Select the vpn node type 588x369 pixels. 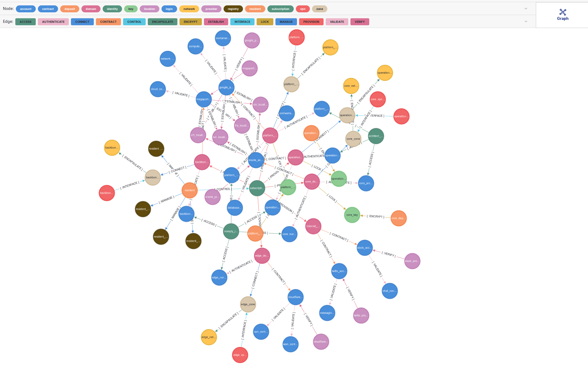coord(302,9)
